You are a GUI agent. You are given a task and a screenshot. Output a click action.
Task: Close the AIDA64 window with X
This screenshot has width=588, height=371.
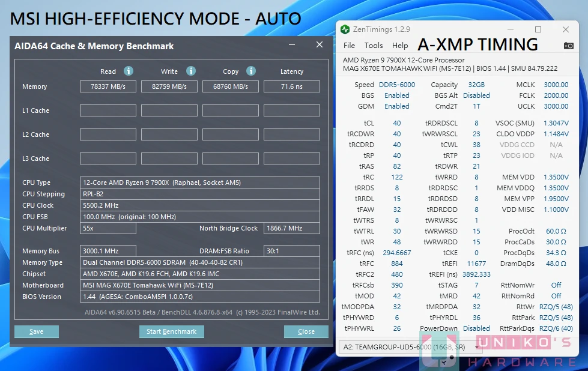(x=320, y=44)
